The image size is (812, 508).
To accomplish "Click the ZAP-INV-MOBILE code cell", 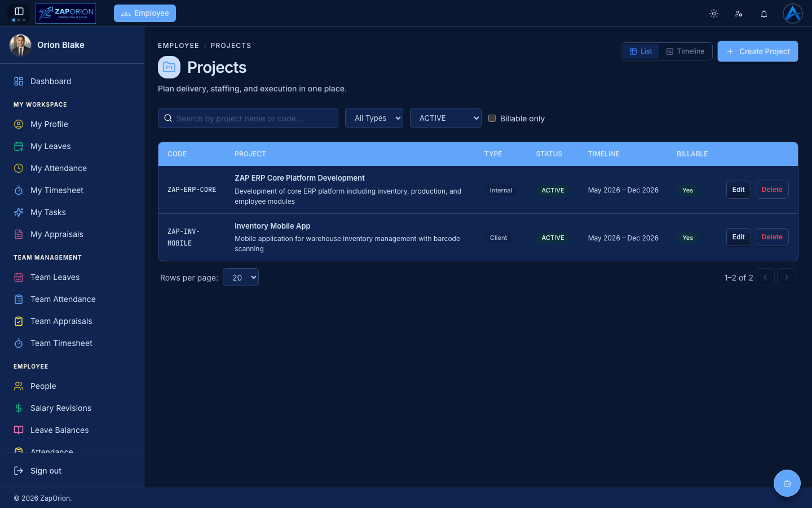I will coord(184,237).
